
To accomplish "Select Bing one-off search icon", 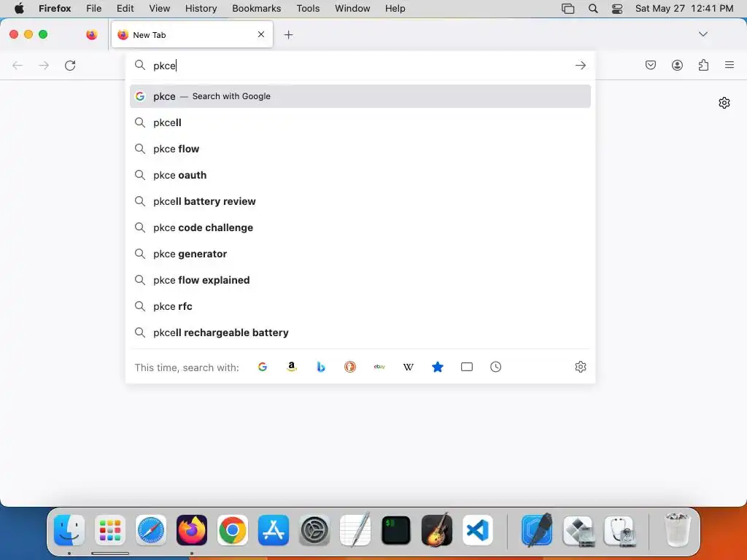I will [321, 367].
